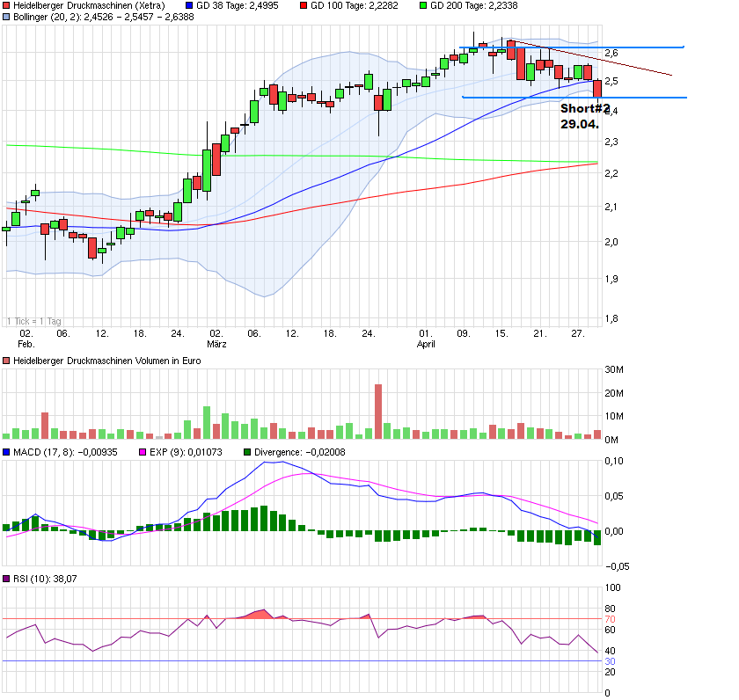This screenshot has height=700, width=739.
Task: Select the 'Divergence: -0,02008' label
Action: [x=300, y=452]
